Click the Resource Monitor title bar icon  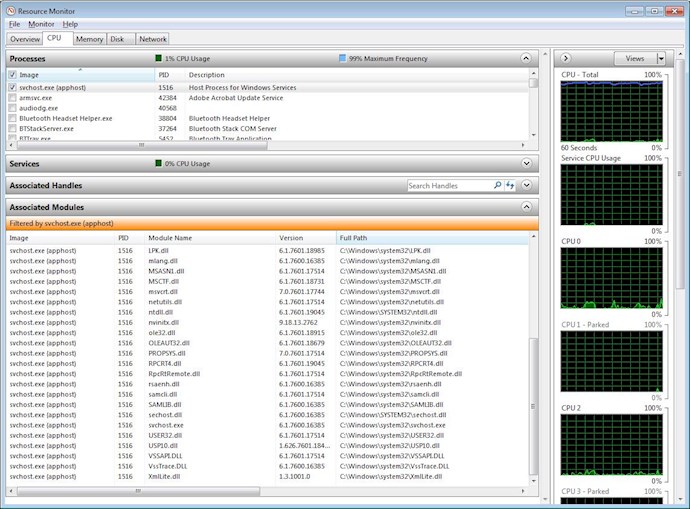[11, 11]
